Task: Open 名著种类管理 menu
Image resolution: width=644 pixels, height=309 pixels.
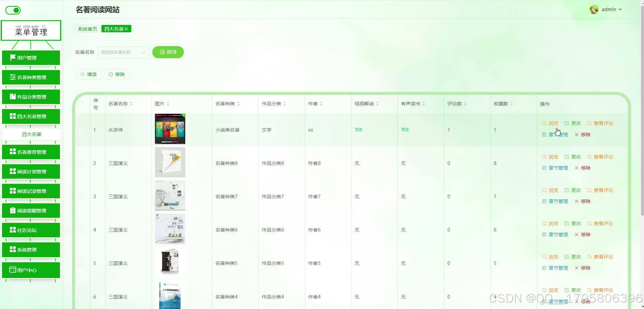Action: coord(31,77)
